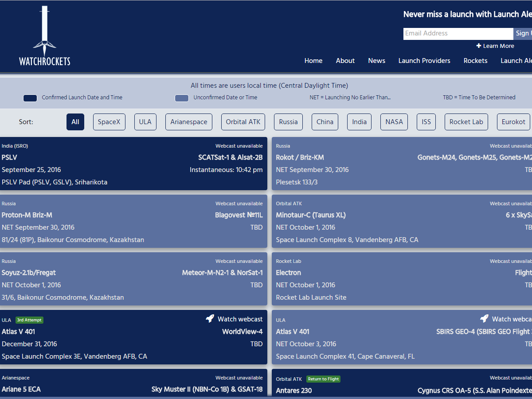Click Space Launch Complex 41, Cape Canaveral
Image resolution: width=532 pixels, height=399 pixels.
pyautogui.click(x=345, y=356)
